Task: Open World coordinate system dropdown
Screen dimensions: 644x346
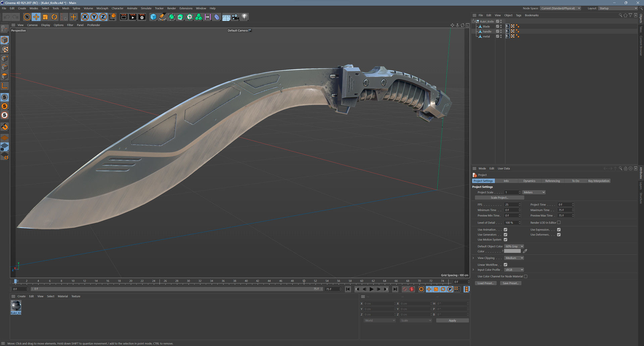Action: point(380,320)
